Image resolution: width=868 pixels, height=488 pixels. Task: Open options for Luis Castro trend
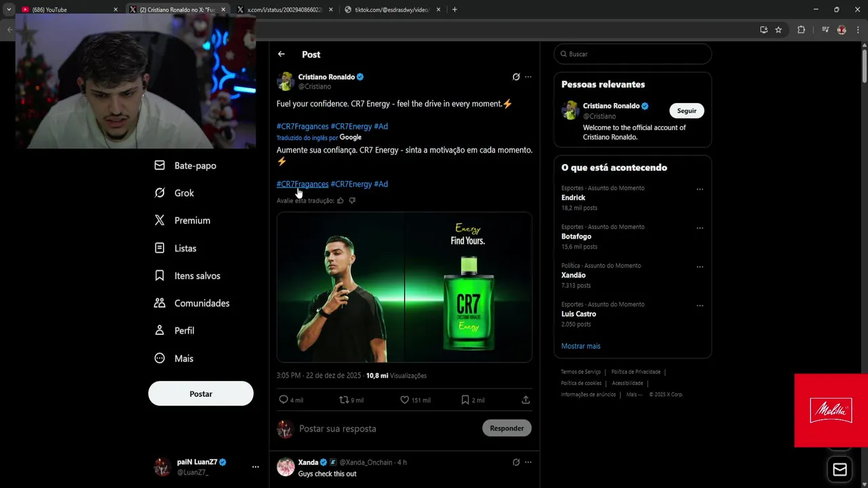700,306
